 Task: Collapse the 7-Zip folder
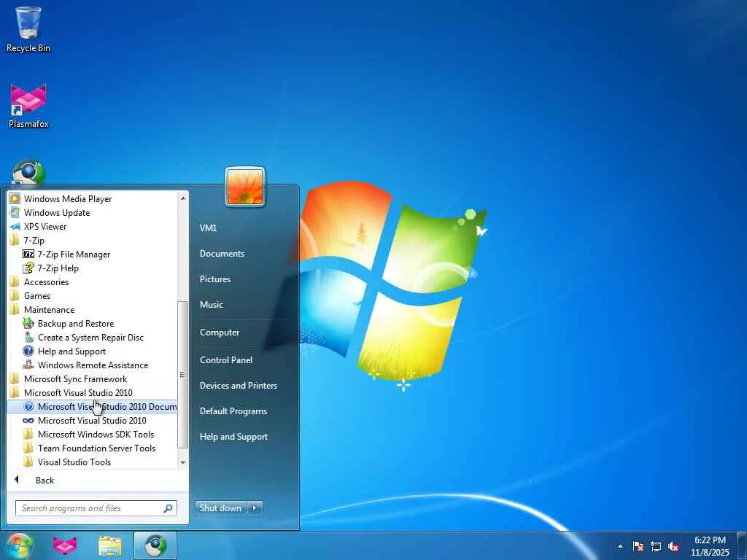point(34,241)
